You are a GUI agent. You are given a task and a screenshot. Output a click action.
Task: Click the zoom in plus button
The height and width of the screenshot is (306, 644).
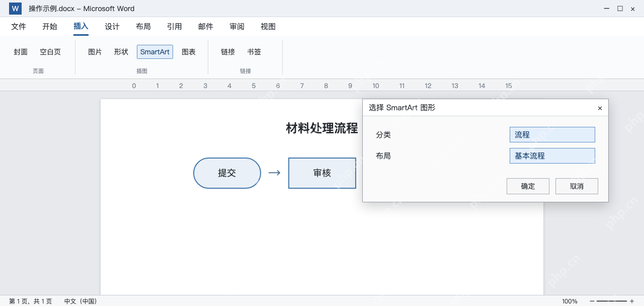point(632,301)
